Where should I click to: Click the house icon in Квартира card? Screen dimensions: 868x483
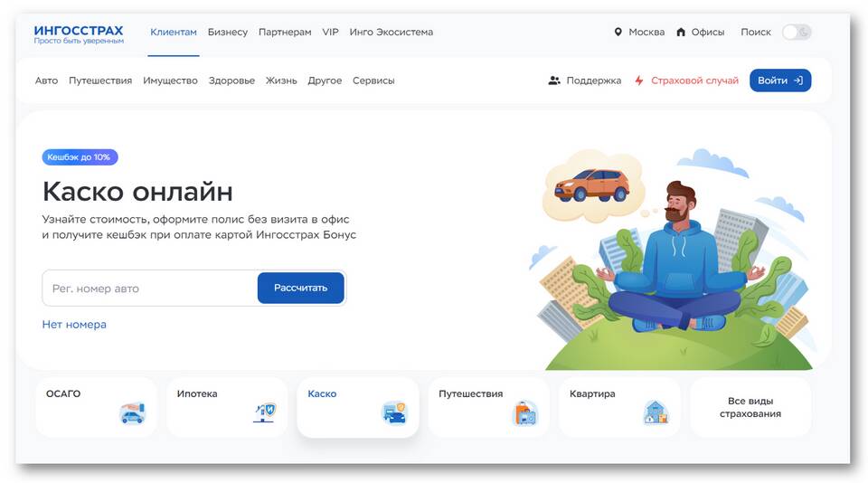tap(656, 412)
